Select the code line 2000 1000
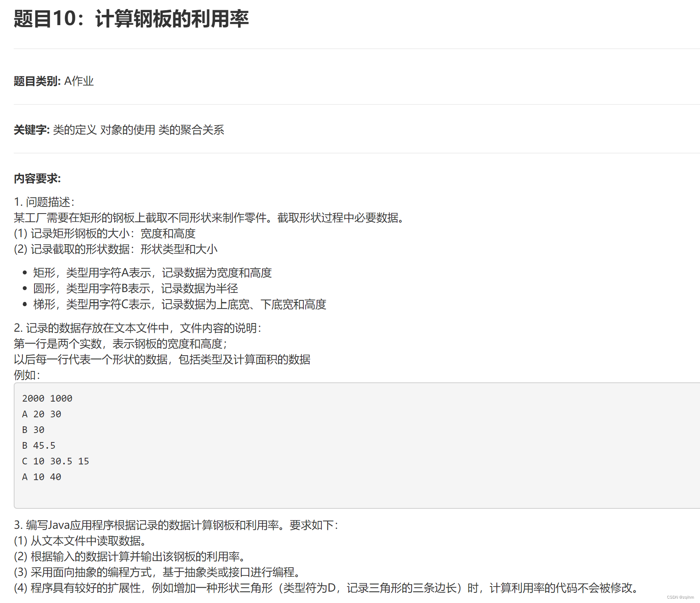Screen dimensions: 700x603 (47, 398)
